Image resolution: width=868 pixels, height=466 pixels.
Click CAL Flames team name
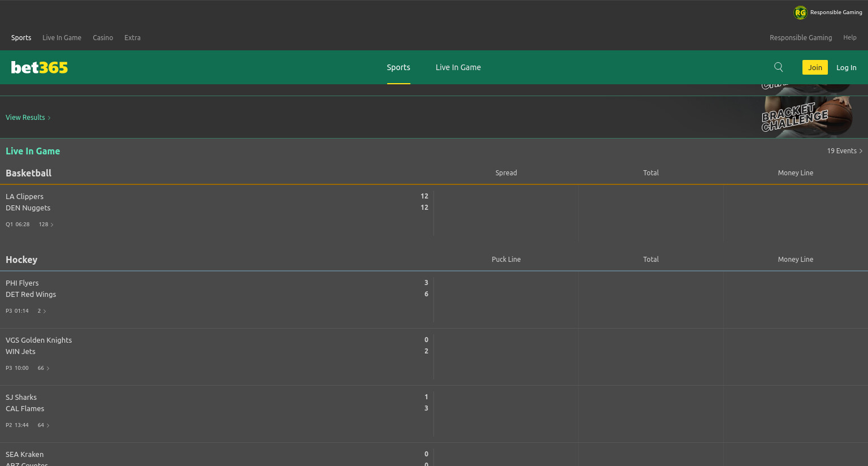tap(25, 409)
